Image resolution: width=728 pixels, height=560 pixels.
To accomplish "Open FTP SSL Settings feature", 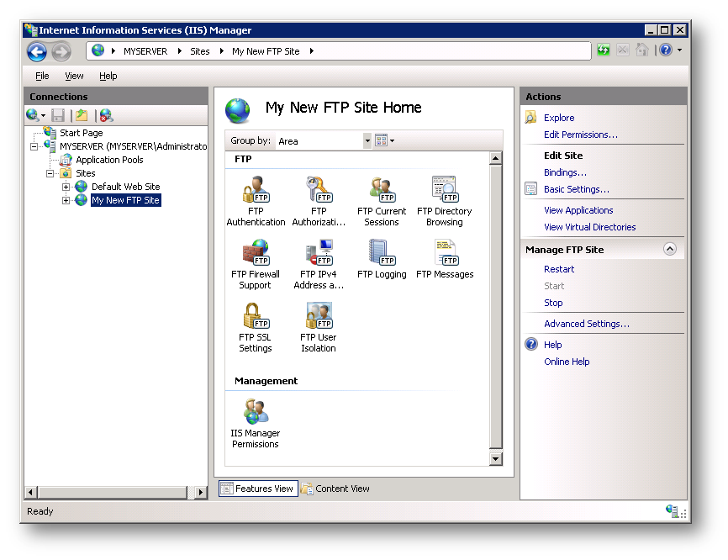I will point(256,327).
